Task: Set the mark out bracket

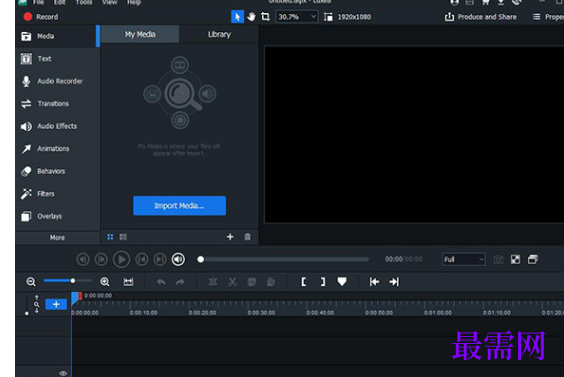Action: coord(323,282)
